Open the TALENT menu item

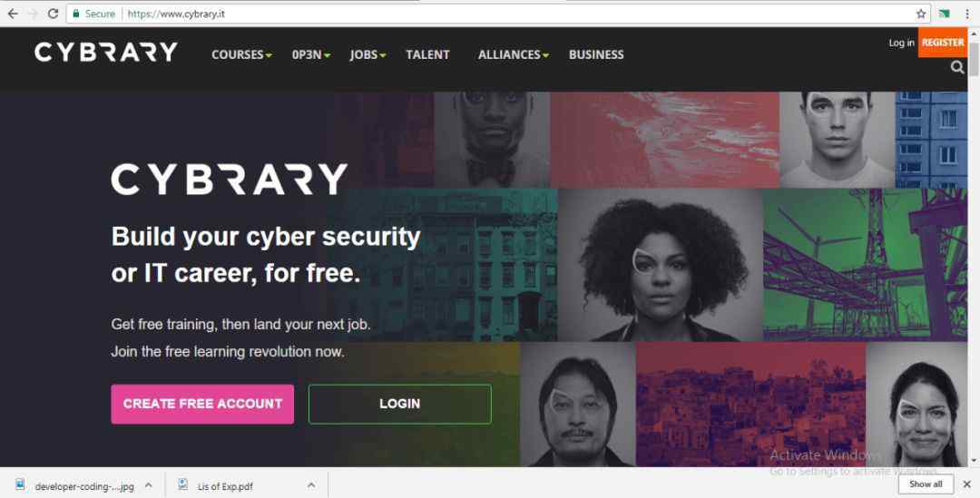[427, 55]
